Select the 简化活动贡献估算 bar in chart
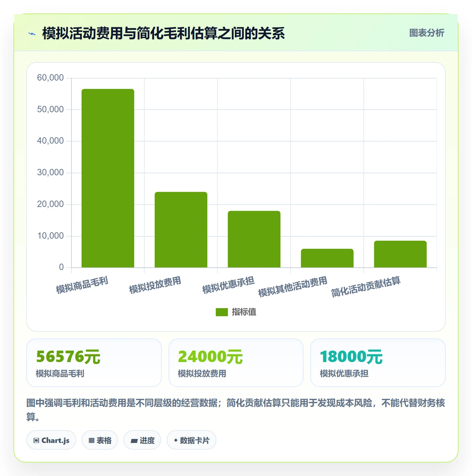 [x=400, y=254]
